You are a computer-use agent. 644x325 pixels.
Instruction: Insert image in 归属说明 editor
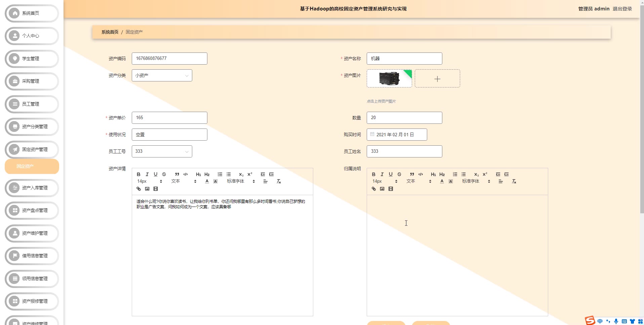click(x=382, y=189)
